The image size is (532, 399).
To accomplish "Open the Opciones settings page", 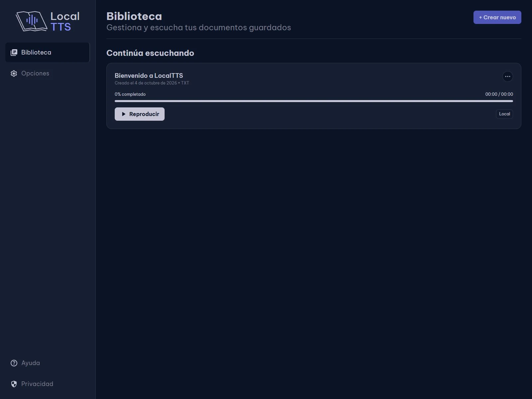I will [48, 73].
